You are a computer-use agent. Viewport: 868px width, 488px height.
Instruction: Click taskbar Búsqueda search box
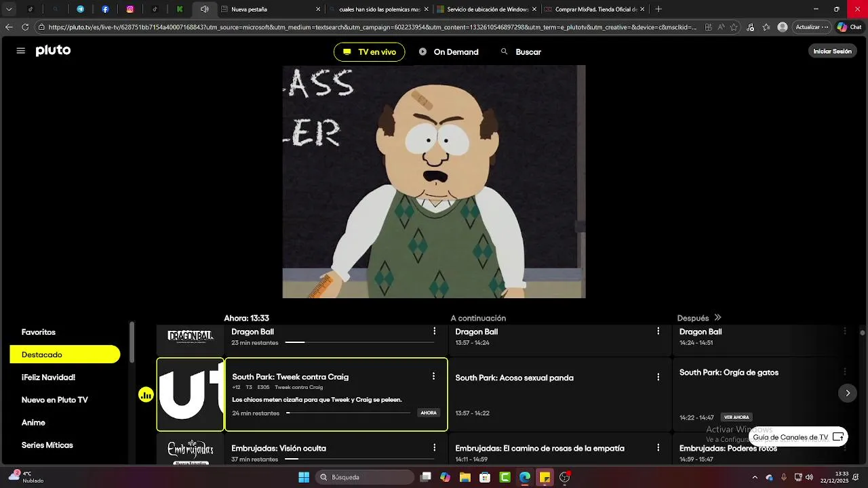pos(366,477)
